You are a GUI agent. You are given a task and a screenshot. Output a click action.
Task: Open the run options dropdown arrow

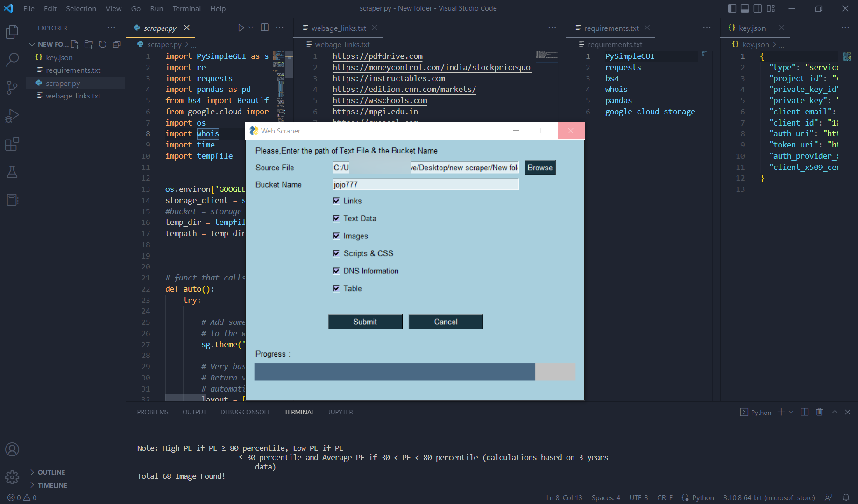click(251, 28)
